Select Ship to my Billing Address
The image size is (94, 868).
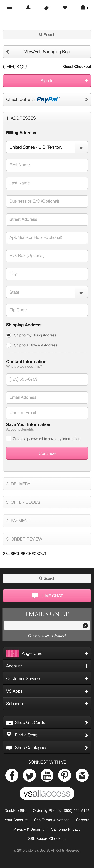tap(9, 335)
